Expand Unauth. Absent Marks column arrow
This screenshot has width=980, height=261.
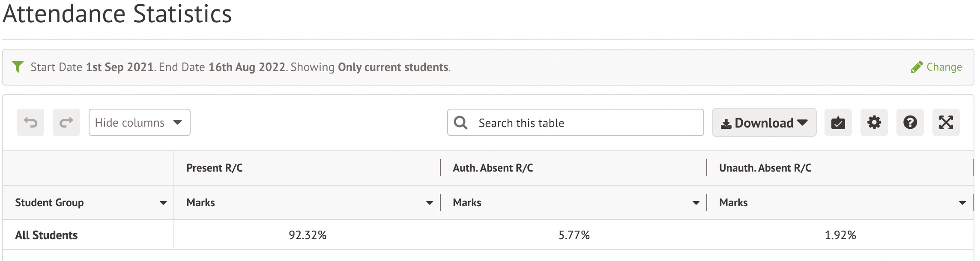(962, 203)
